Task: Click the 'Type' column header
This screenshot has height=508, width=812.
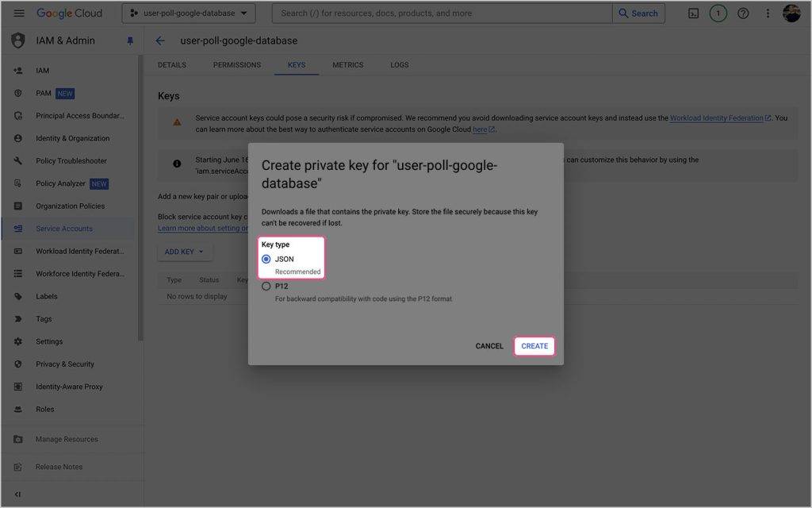Action: point(174,280)
